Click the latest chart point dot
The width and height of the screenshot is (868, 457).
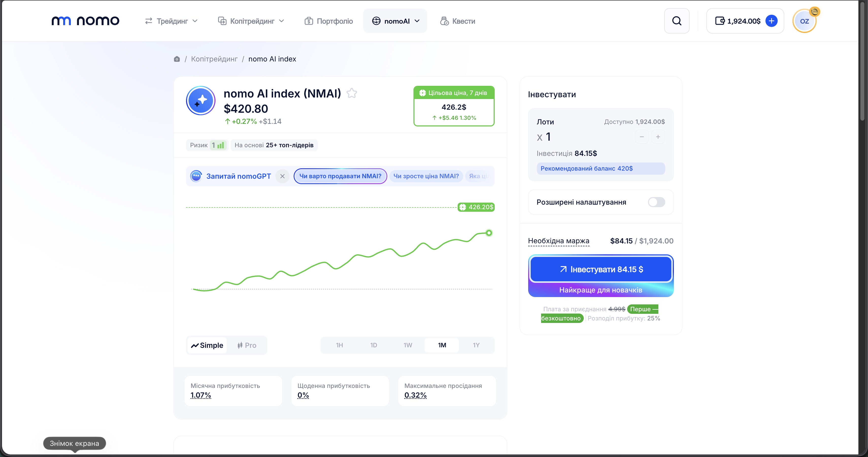pos(489,233)
